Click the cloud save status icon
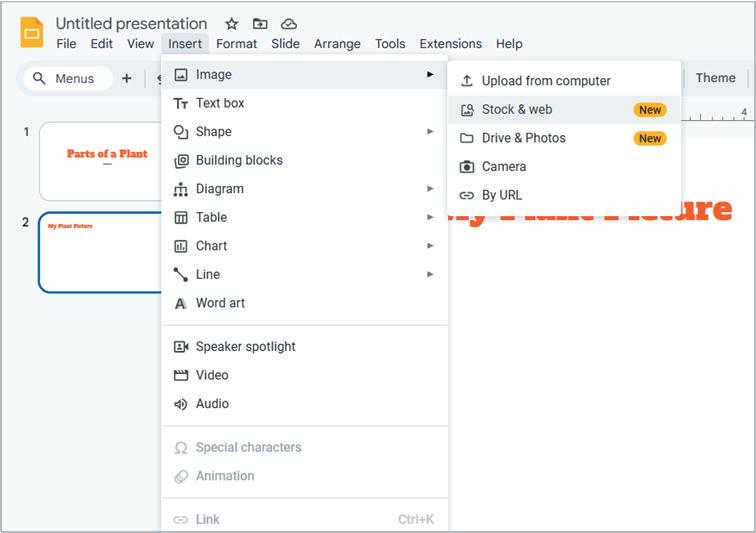 [x=289, y=24]
